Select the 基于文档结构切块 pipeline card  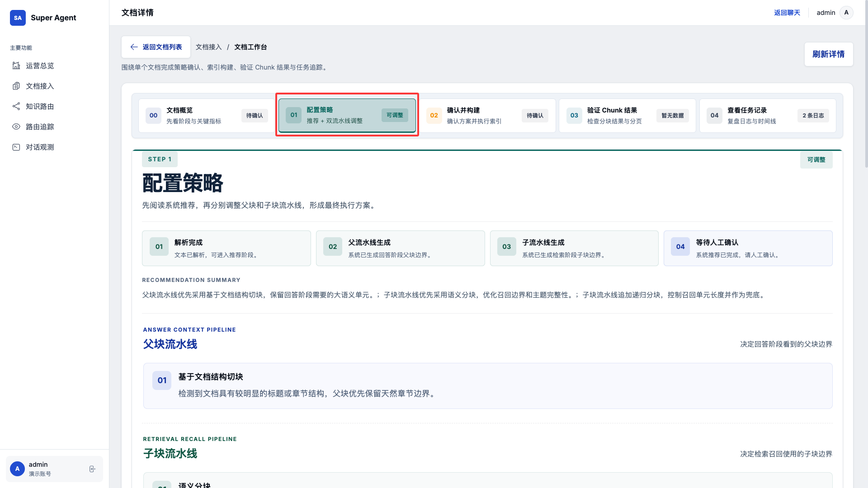click(x=487, y=386)
